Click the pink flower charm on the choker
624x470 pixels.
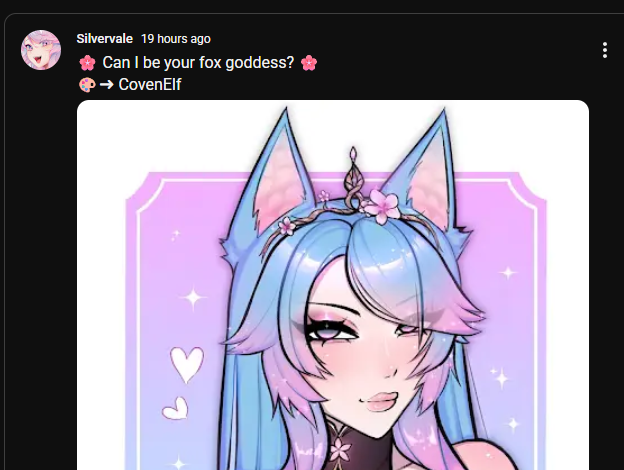point(341,449)
